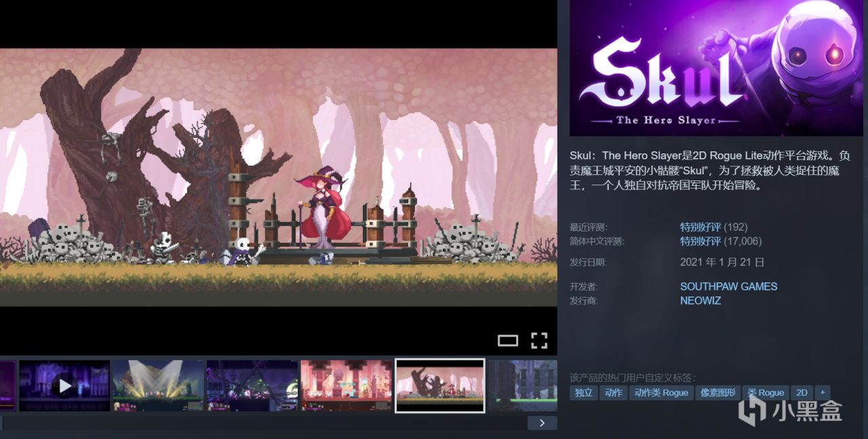This screenshot has width=868, height=439.
Task: Toggle theater mode rectangle icon
Action: tap(508, 341)
